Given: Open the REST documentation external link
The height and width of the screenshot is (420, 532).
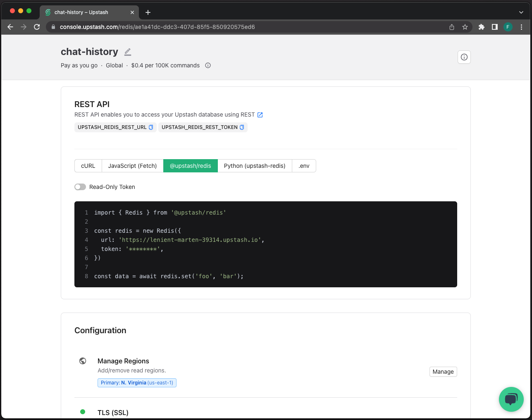Looking at the screenshot, I should pyautogui.click(x=260, y=115).
